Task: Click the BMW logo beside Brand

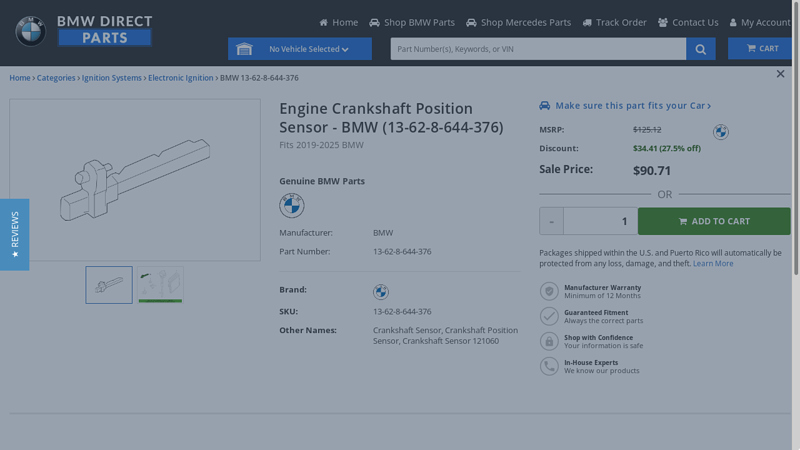Action: 381,292
